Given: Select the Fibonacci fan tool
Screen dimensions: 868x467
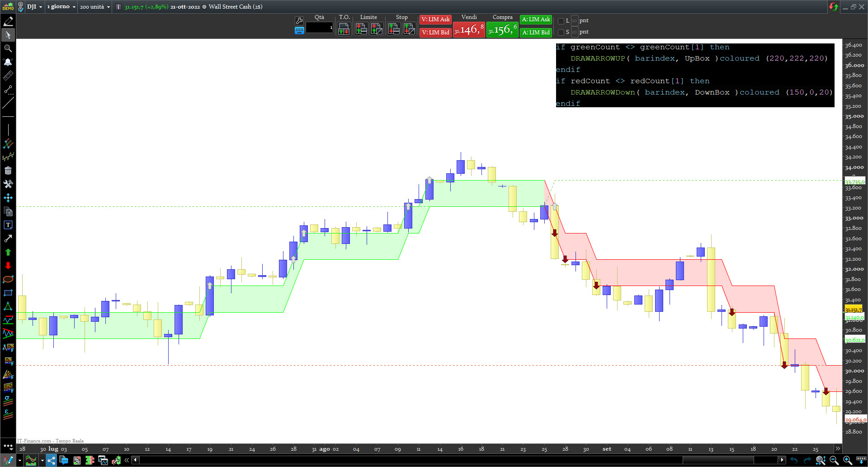Looking at the screenshot, I should 8,374.
